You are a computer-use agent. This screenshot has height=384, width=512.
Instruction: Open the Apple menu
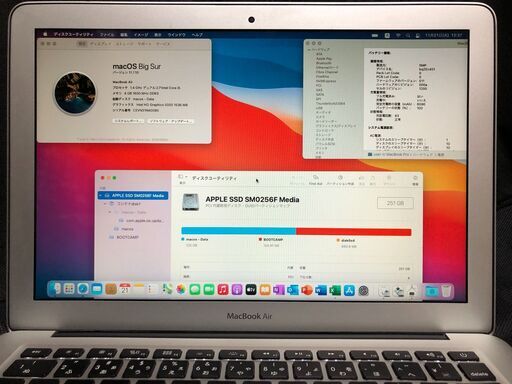pyautogui.click(x=45, y=34)
